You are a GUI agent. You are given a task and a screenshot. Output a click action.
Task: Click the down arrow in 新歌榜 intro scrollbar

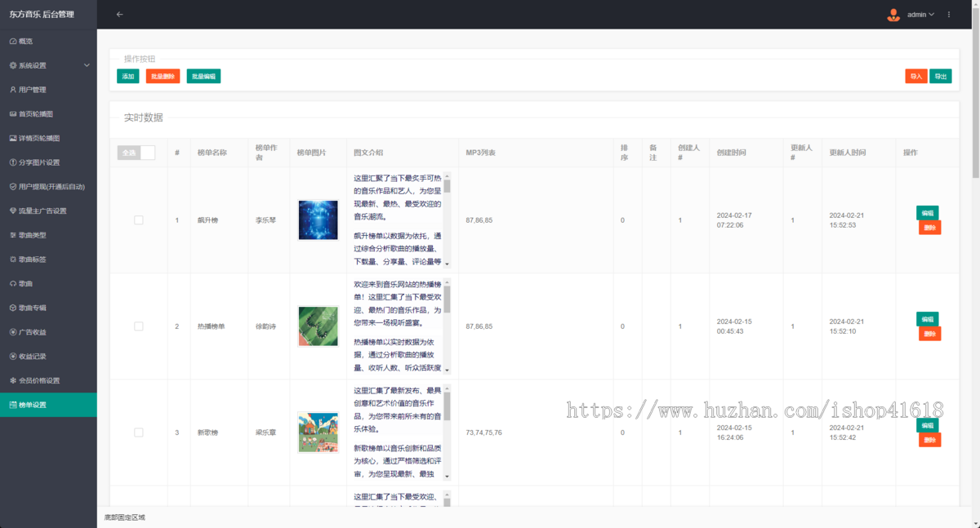(x=447, y=477)
